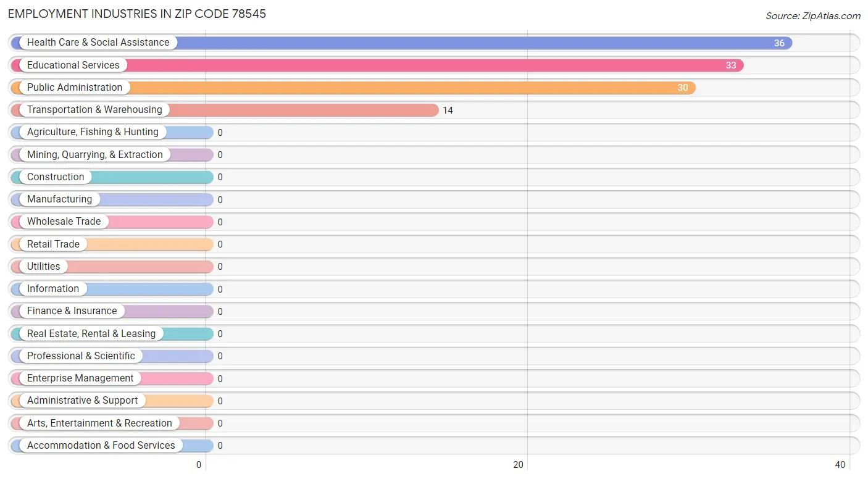Click the chart title Employment Industries in Zip Code 78545
Screen dimensions: 868x479
point(137,14)
